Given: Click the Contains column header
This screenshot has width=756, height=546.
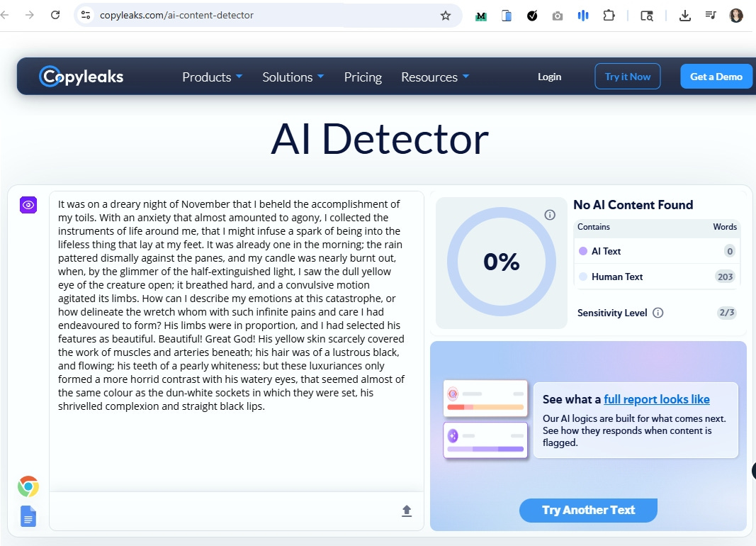Looking at the screenshot, I should 594,227.
